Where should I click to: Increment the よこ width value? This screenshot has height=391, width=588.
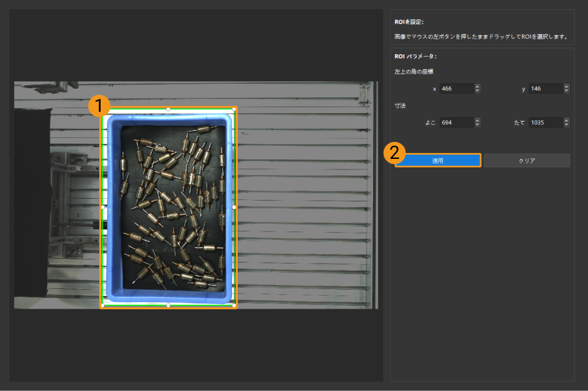point(478,120)
